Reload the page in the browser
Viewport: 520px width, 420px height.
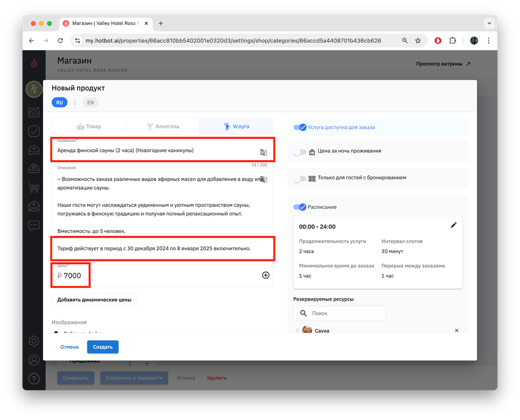(60, 41)
